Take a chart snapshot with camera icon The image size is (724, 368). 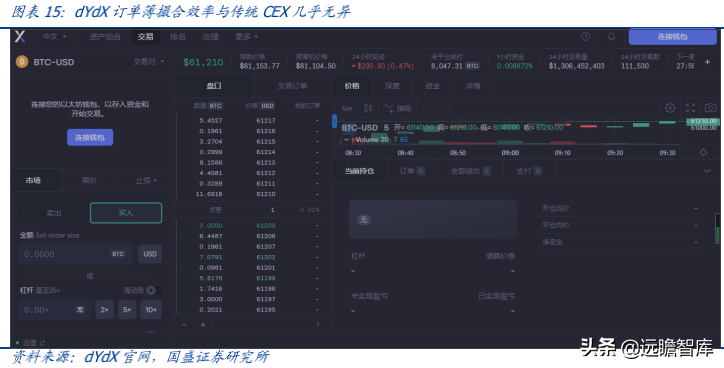[x=711, y=108]
